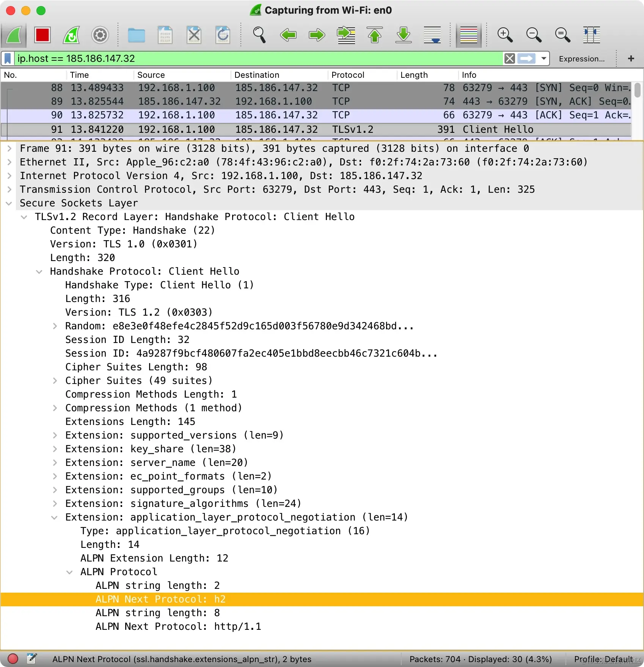This screenshot has height=667, width=644.
Task: Expand Cipher Suites (49 suites)
Action: tap(55, 381)
